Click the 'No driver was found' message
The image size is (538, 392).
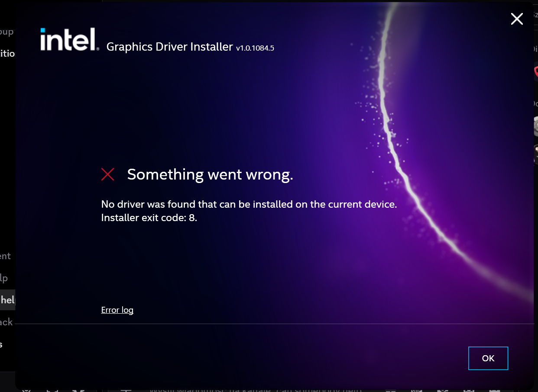coord(249,204)
